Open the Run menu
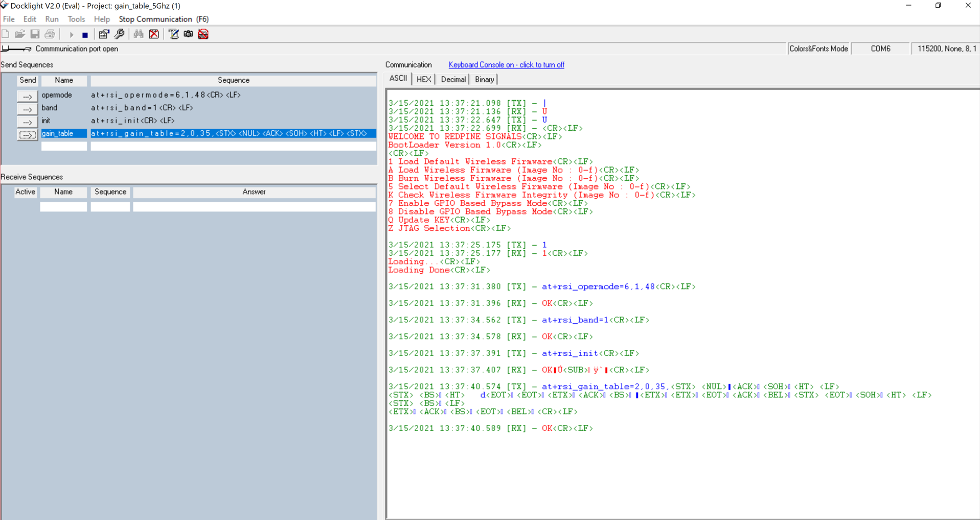 click(51, 19)
